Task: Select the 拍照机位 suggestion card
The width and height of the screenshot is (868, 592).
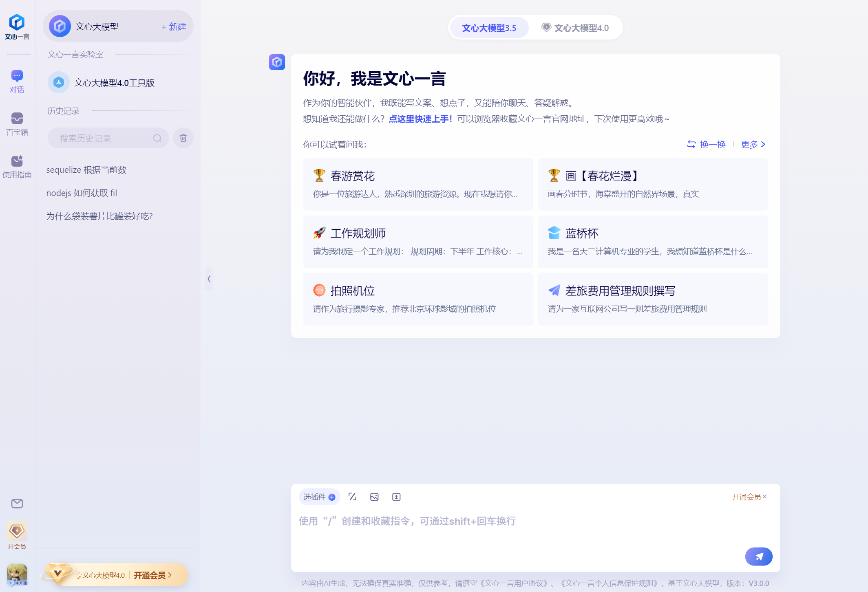Action: [x=418, y=299]
